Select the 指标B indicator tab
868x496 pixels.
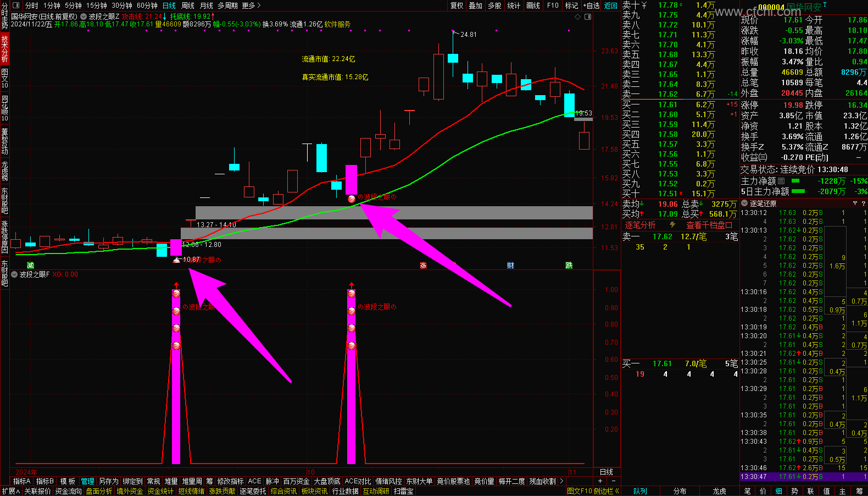point(45,481)
